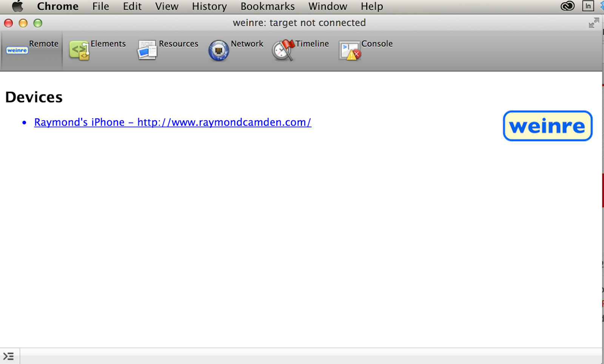Connect to Raymond's iPhone device link

(173, 122)
